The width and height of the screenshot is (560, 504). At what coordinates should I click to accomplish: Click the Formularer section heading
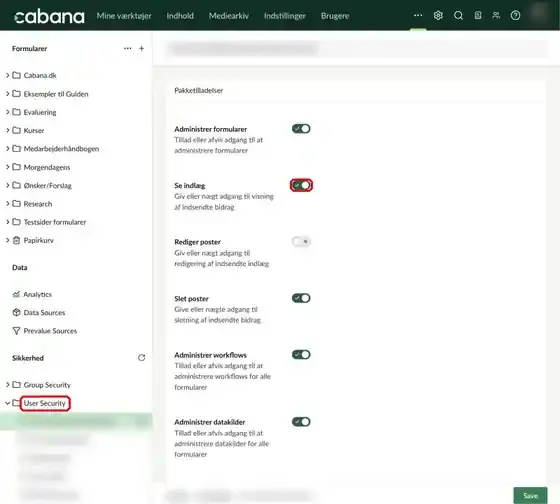(x=30, y=48)
